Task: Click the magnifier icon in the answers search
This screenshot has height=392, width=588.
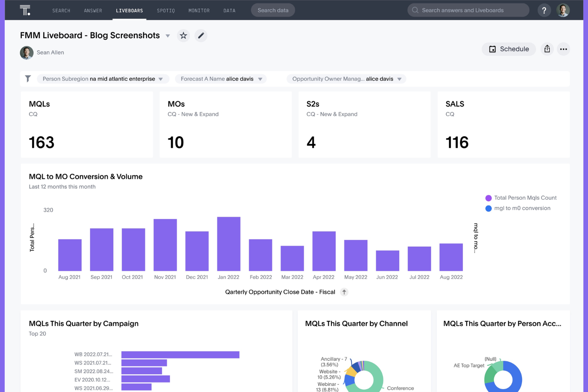Action: tap(415, 10)
